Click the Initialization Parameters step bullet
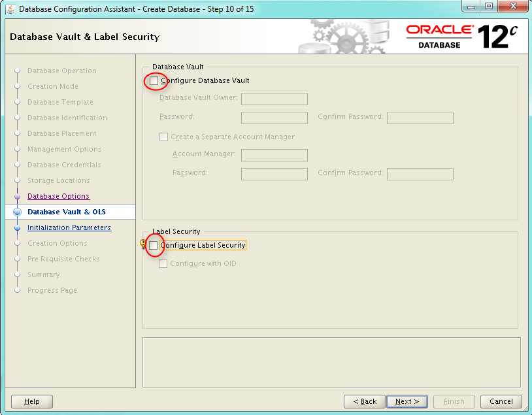The height and width of the screenshot is (415, 532). (x=18, y=228)
